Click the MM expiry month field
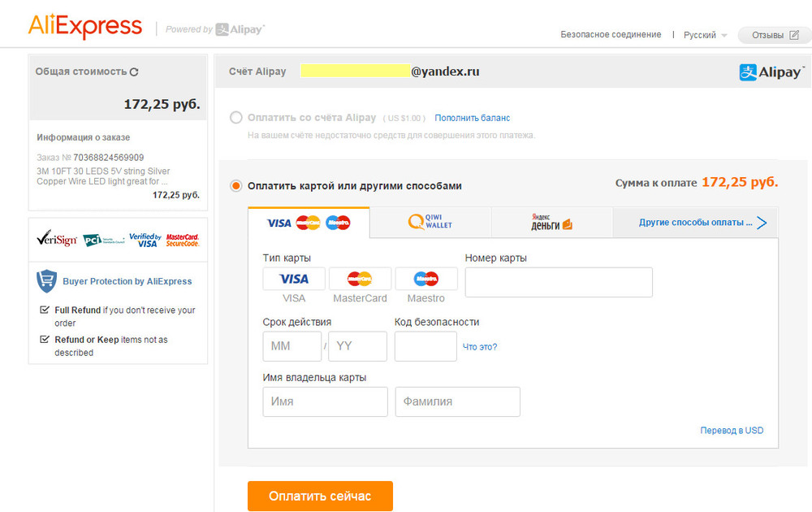The height and width of the screenshot is (512, 812). click(x=292, y=346)
